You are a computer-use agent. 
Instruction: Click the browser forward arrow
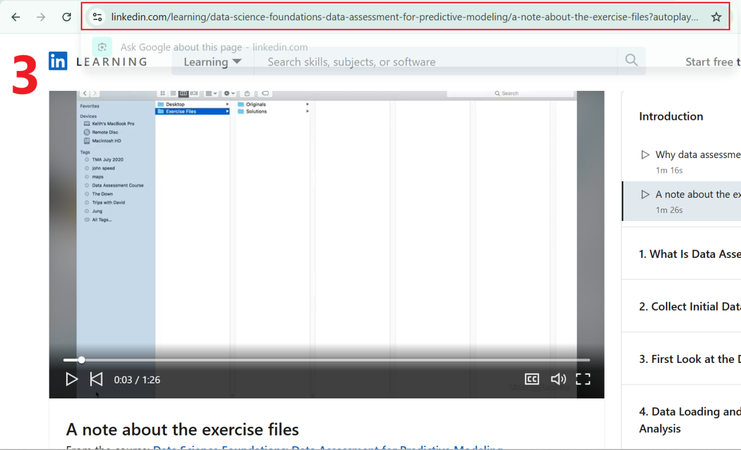(x=41, y=17)
